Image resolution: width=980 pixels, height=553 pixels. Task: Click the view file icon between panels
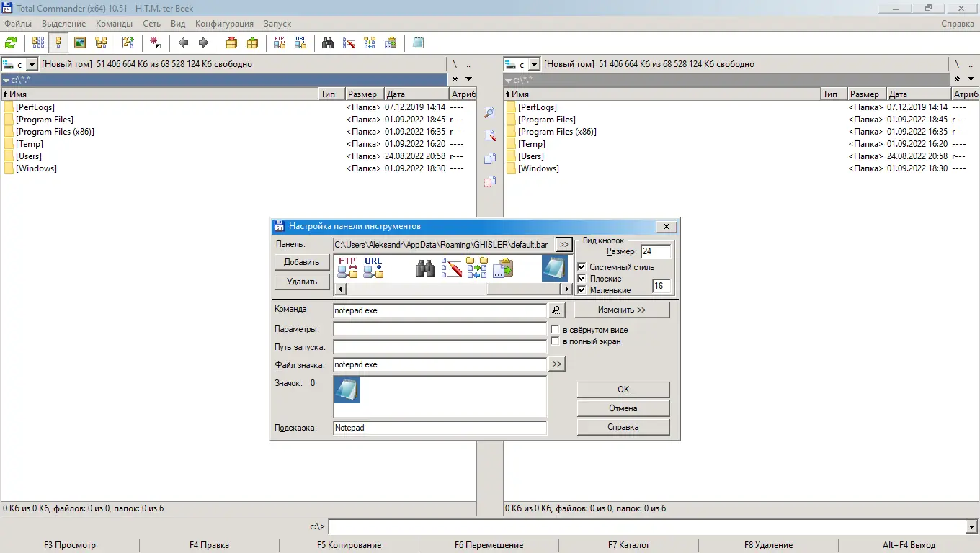490,112
